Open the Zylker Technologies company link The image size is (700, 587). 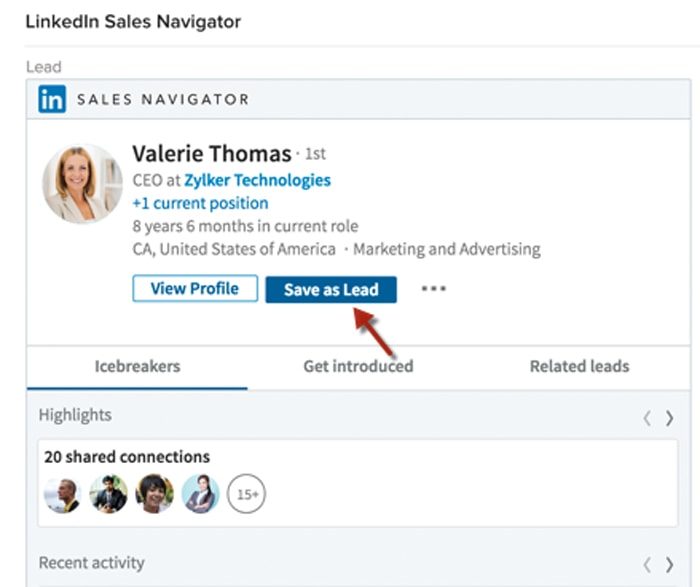click(258, 180)
